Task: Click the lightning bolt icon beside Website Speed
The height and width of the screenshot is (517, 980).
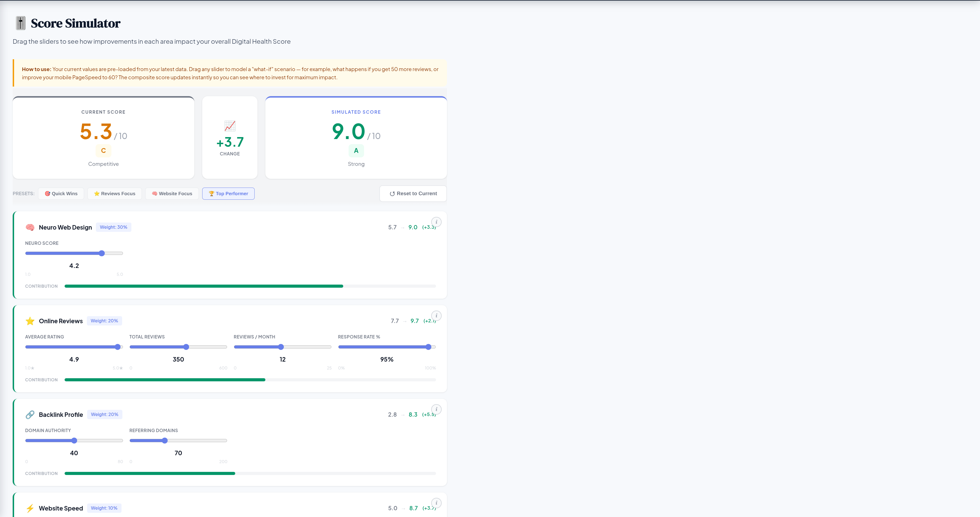Action: click(30, 508)
